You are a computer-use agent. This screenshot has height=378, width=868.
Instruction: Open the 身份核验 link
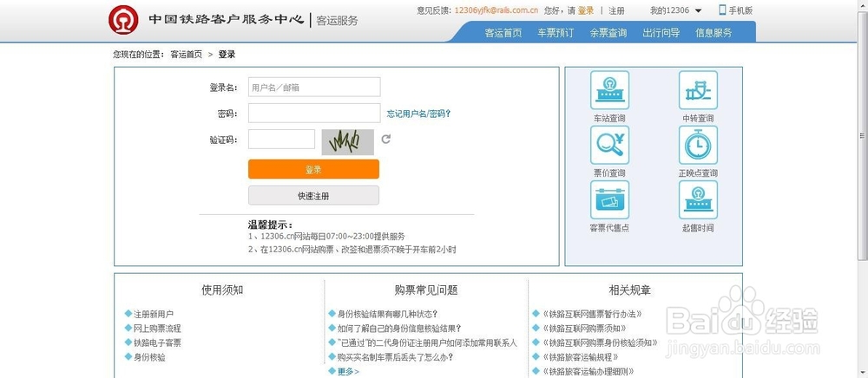[149, 357]
